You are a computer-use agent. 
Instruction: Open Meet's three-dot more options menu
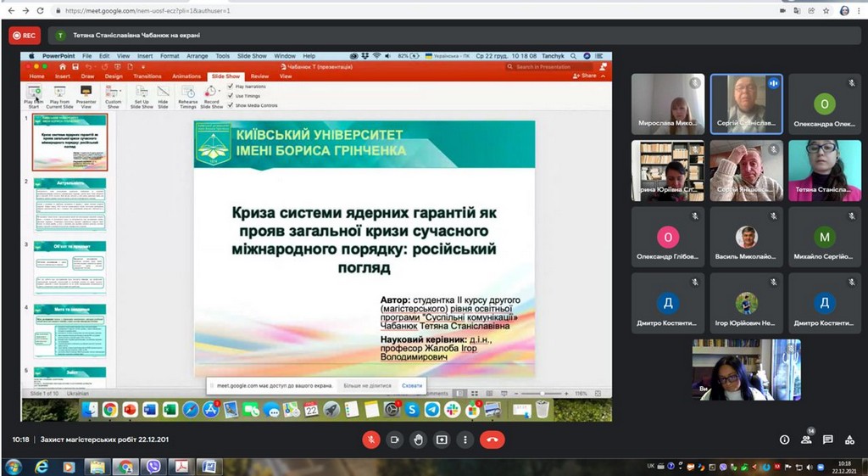[x=465, y=440]
